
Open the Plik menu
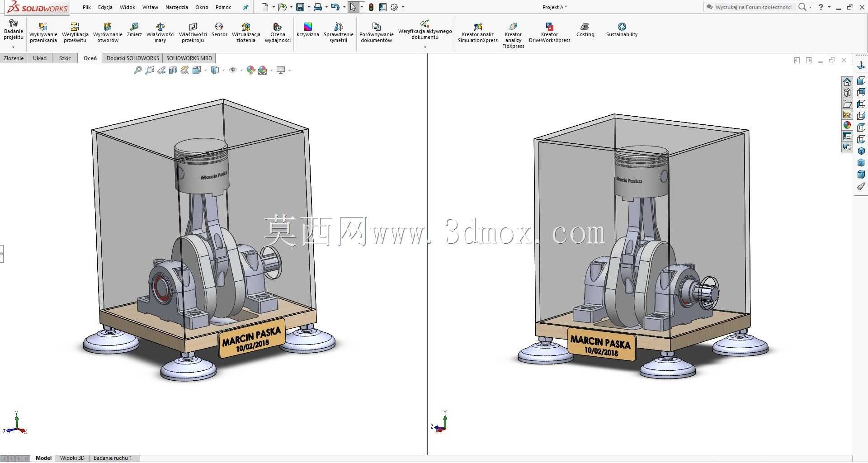(87, 7)
